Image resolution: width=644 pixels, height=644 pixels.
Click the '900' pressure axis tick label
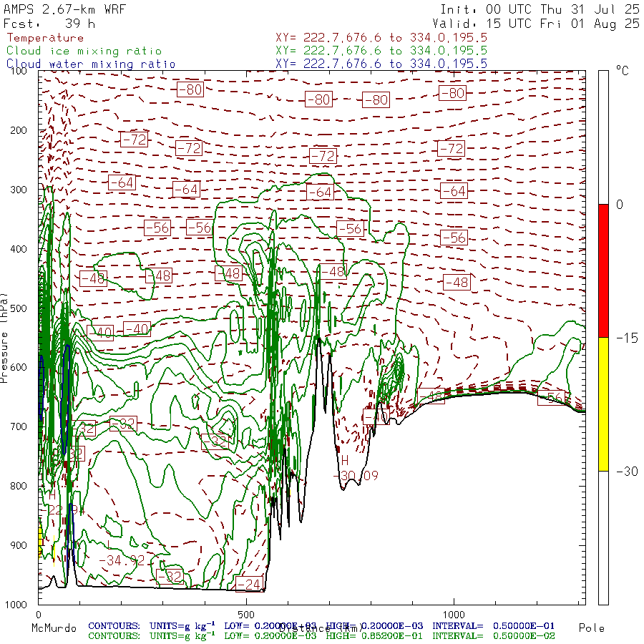click(18, 545)
